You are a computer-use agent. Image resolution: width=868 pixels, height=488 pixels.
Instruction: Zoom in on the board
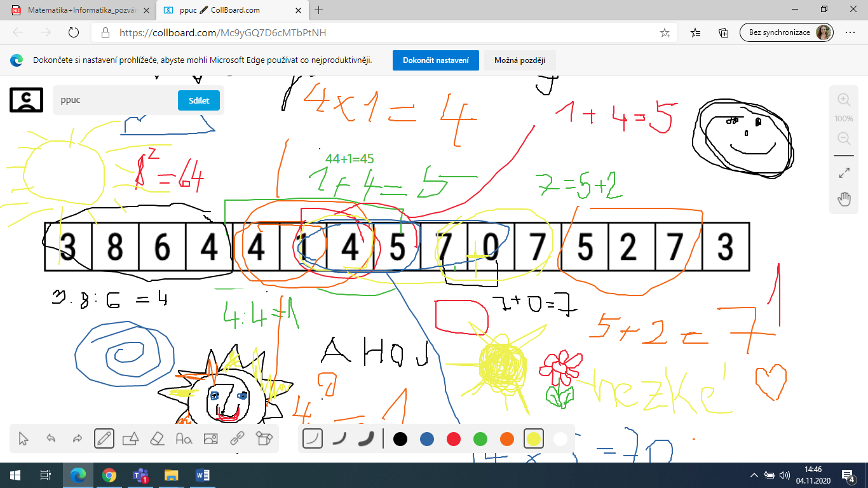coord(844,100)
